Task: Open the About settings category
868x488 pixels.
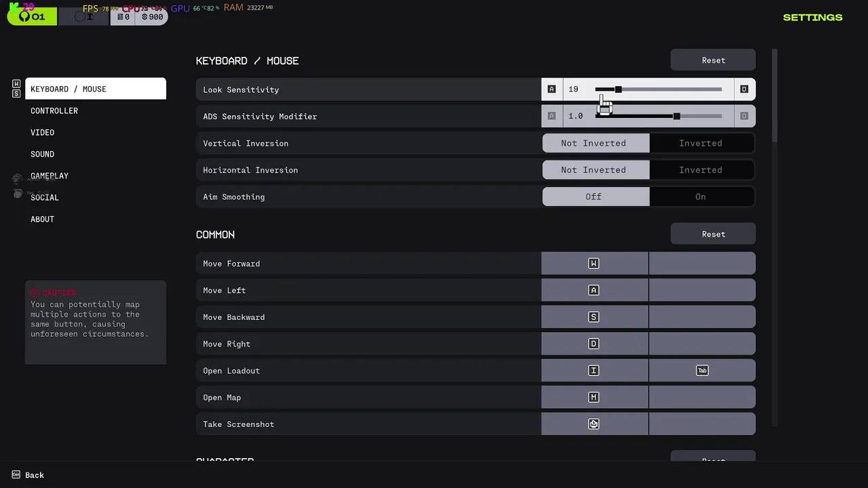Action: [x=42, y=219]
